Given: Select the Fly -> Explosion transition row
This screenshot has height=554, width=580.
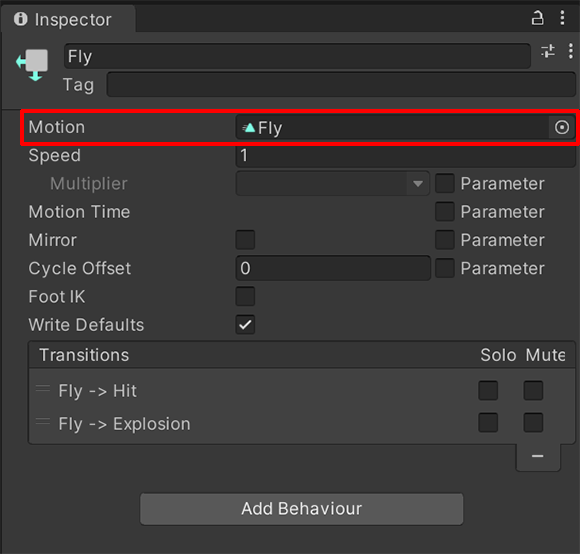Looking at the screenshot, I should tap(301, 423).
